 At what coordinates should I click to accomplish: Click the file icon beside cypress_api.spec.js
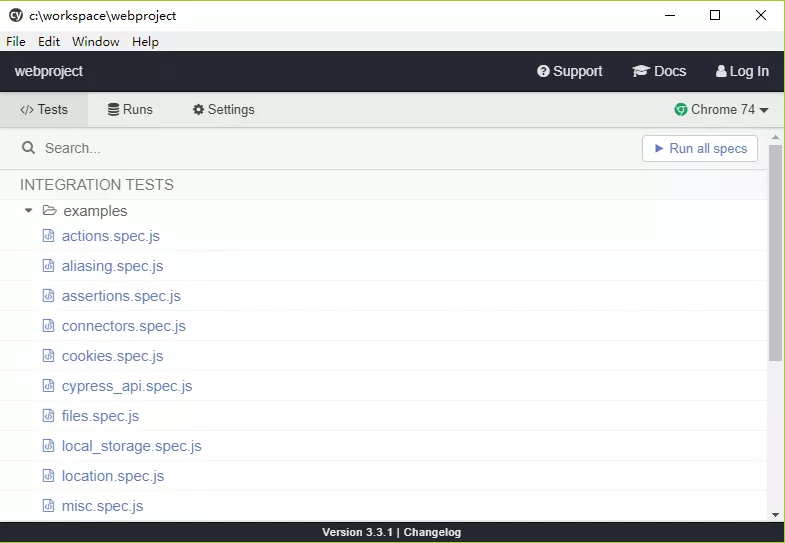(x=48, y=385)
